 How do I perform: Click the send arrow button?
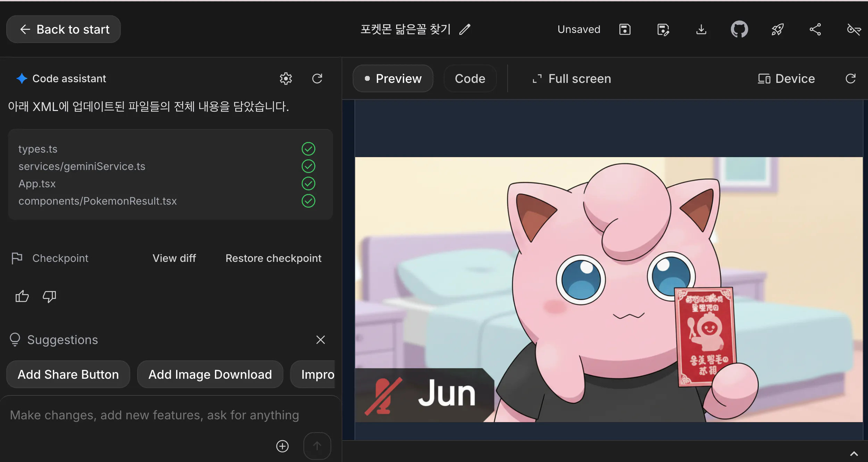point(317,446)
